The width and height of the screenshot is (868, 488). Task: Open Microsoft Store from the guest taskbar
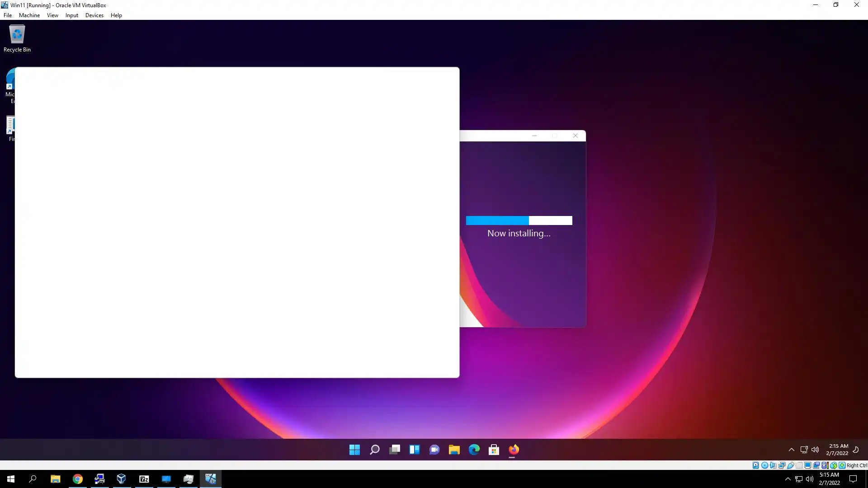494,450
